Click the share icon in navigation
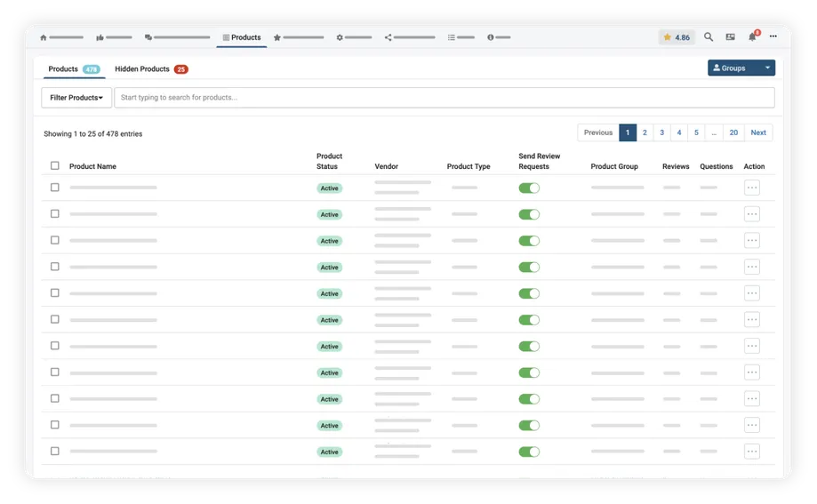 click(388, 37)
